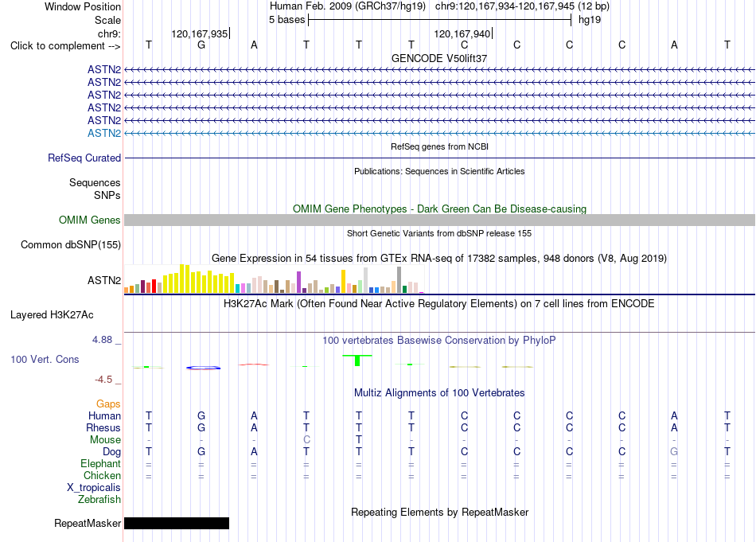This screenshot has height=542, width=756.
Task: Open 100 vertebrates Basewise Conservation by PhyloP
Action: tap(439, 341)
